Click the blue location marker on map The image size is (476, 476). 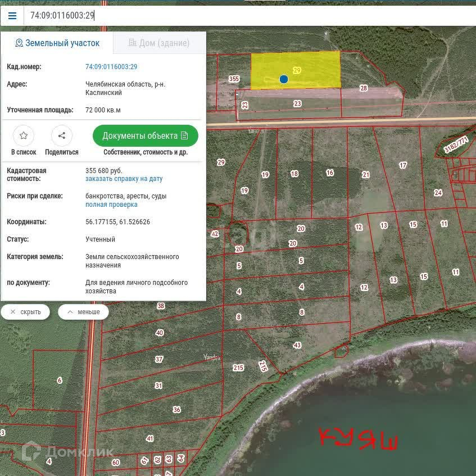click(x=284, y=80)
